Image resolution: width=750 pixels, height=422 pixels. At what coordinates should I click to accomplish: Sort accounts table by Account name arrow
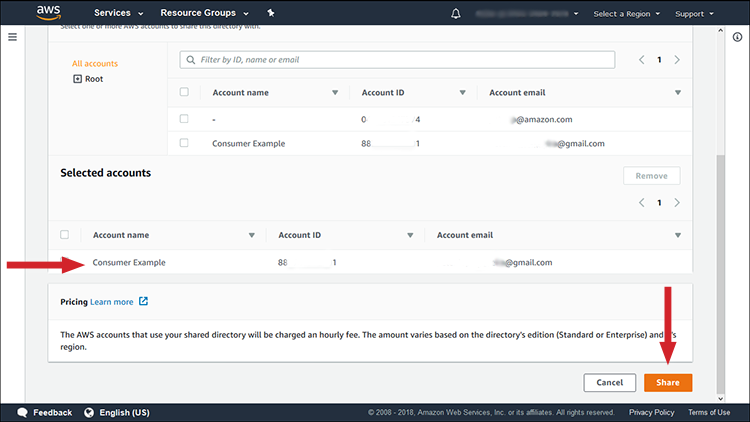(x=335, y=93)
